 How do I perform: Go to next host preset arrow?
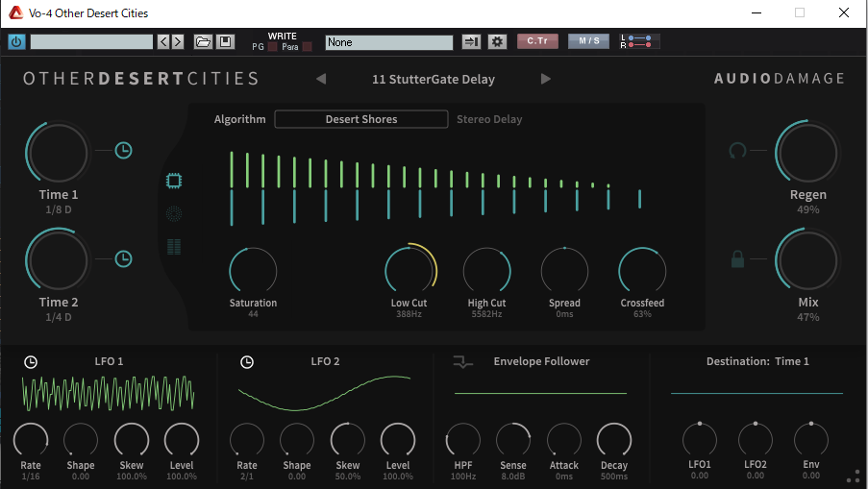click(x=178, y=41)
